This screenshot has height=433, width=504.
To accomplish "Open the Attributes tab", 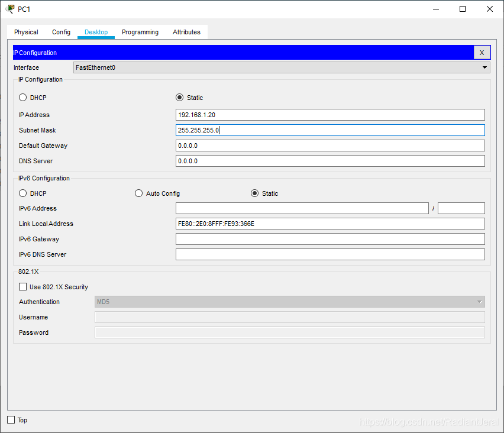I will point(186,32).
